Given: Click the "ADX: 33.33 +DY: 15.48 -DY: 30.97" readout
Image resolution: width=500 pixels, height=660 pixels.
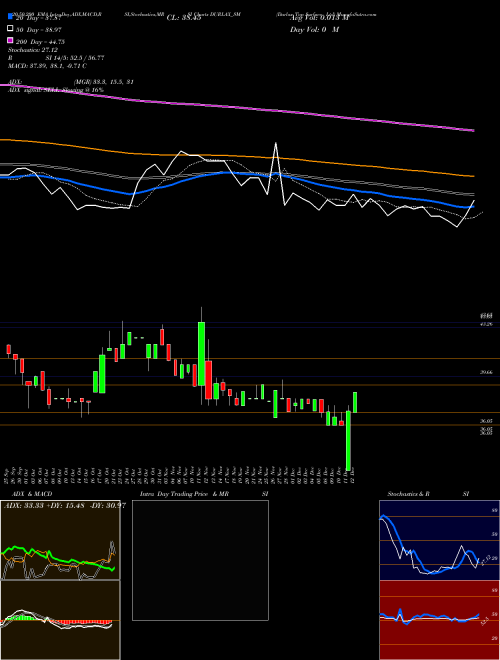Looking at the screenshot, I should tap(65, 506).
